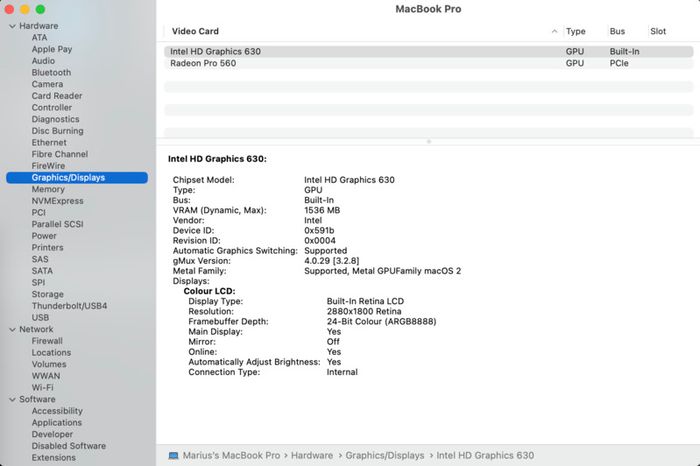Image resolution: width=700 pixels, height=466 pixels.
Task: Click the yellow minimize window button
Action: 25,9
